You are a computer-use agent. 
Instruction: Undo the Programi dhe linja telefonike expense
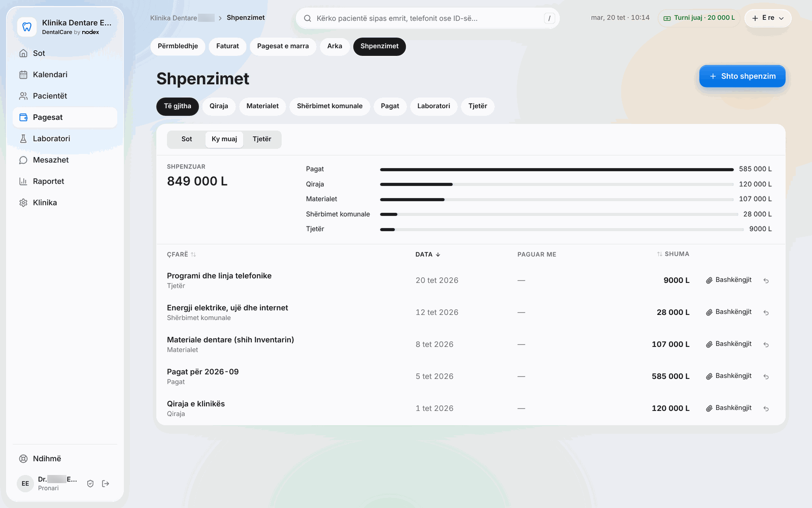click(x=766, y=280)
